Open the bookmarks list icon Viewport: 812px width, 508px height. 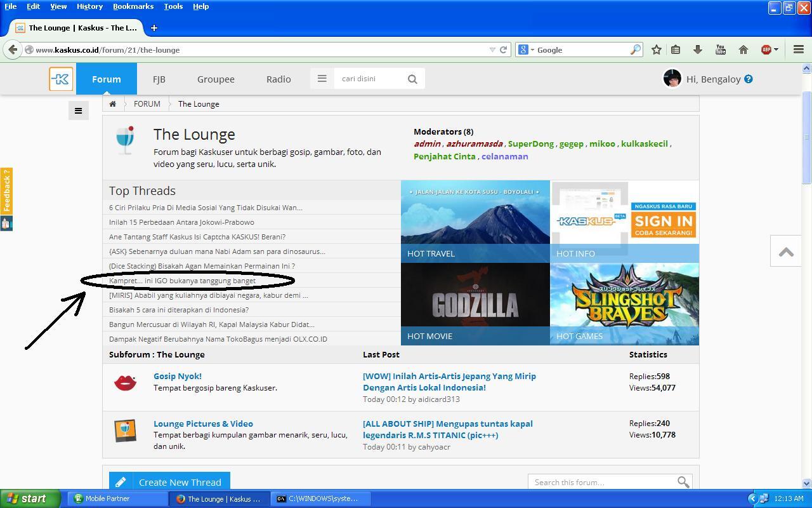pos(676,50)
